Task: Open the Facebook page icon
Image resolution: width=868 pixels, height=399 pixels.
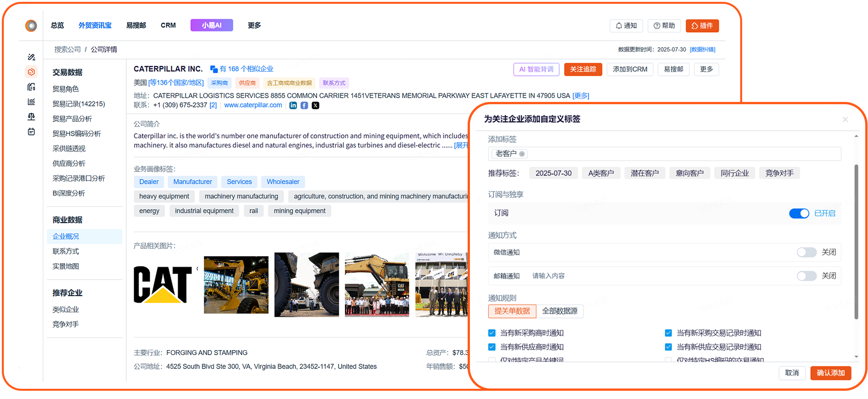Action: click(x=304, y=106)
